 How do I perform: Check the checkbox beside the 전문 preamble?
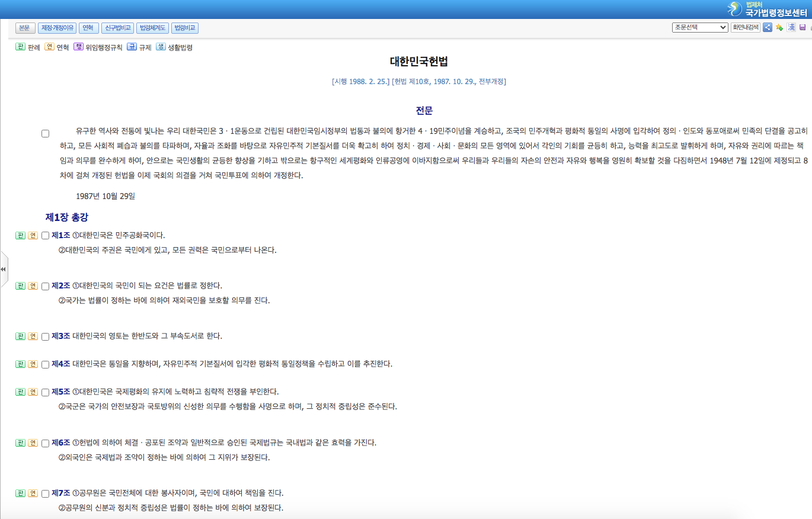pos(45,133)
